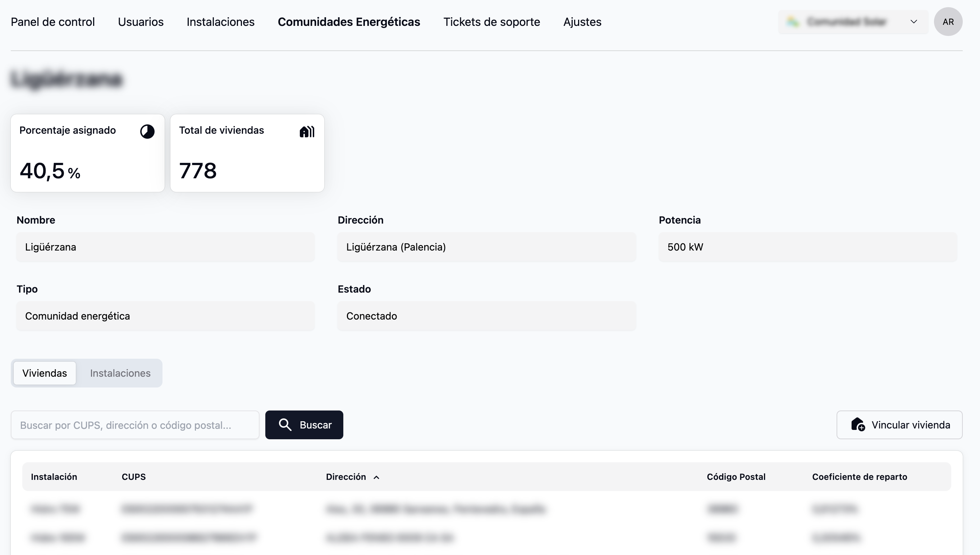
Task: Click the houses icon in Total de viviendas card
Action: [307, 132]
